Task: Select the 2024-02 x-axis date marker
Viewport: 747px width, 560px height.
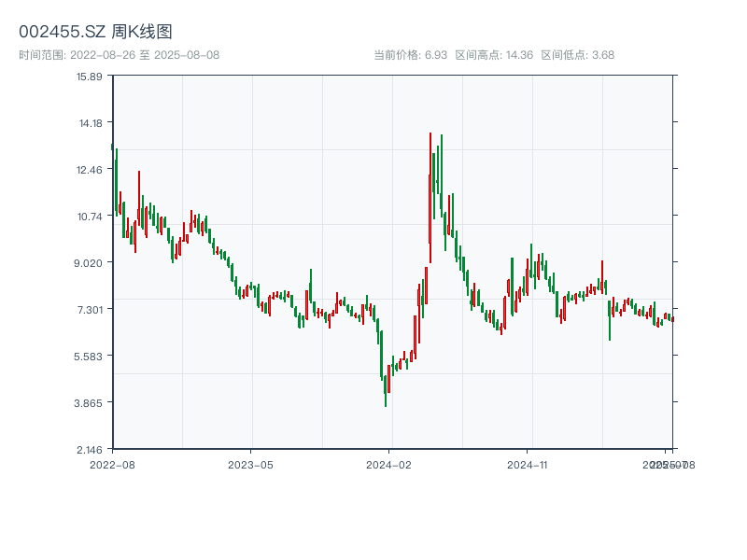Action: pos(389,464)
